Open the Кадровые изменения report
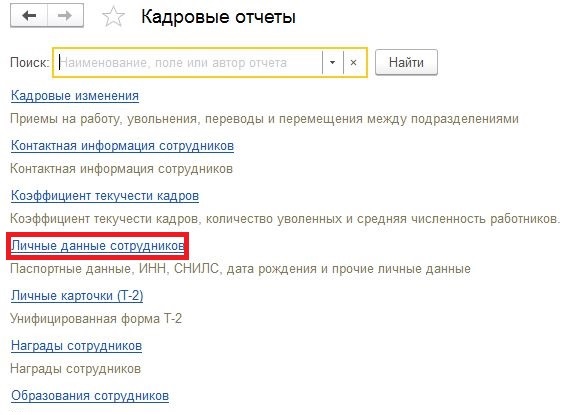The height and width of the screenshot is (415, 575). point(75,96)
